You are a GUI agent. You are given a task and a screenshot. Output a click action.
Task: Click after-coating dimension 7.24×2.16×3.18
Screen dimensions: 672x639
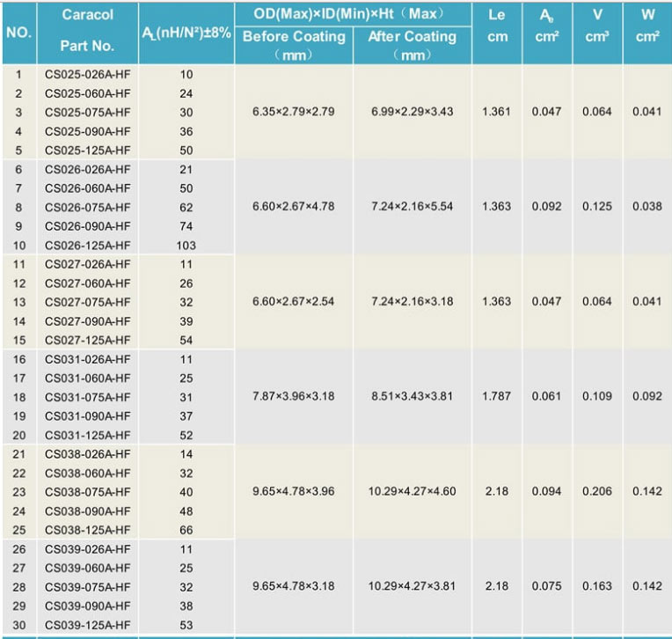(413, 302)
